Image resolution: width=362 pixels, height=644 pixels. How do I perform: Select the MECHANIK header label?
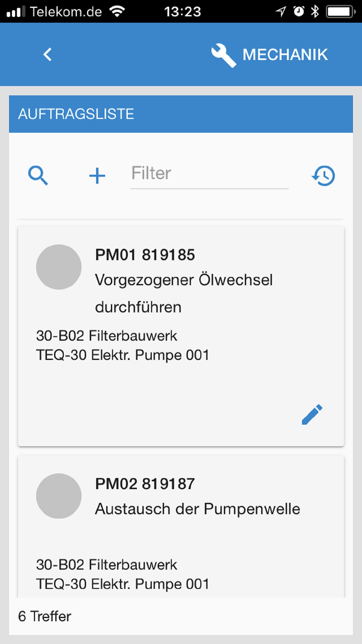click(x=285, y=55)
